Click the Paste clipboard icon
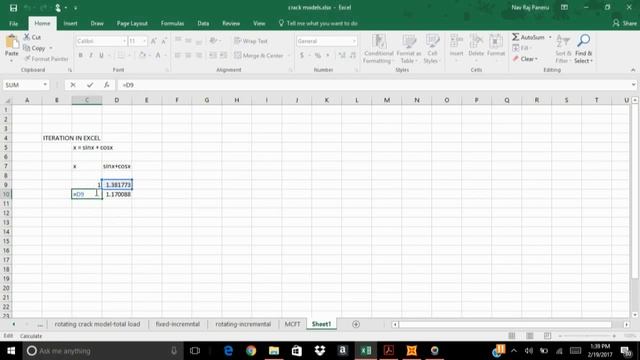Image resolution: width=640 pixels, height=360 pixels. click(x=11, y=43)
